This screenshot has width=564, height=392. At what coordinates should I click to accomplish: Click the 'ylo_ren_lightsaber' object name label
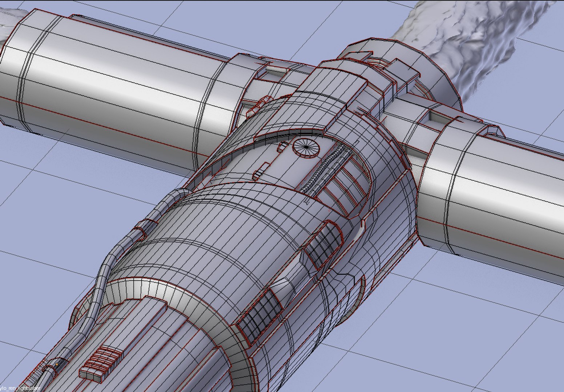point(20,389)
